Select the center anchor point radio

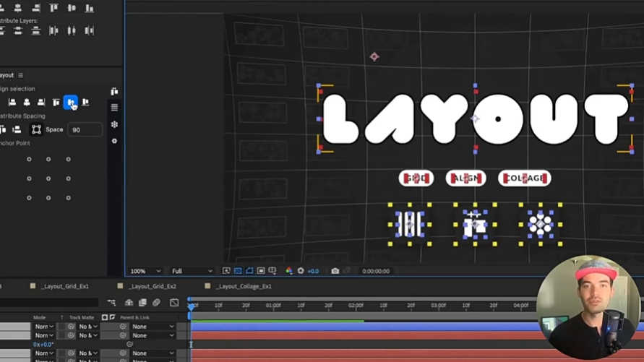(x=48, y=178)
